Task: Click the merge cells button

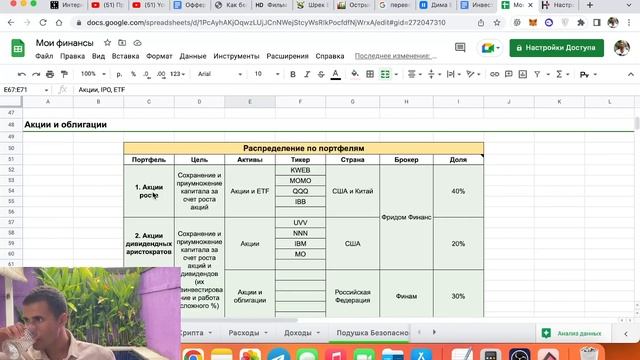Action: 385,74
